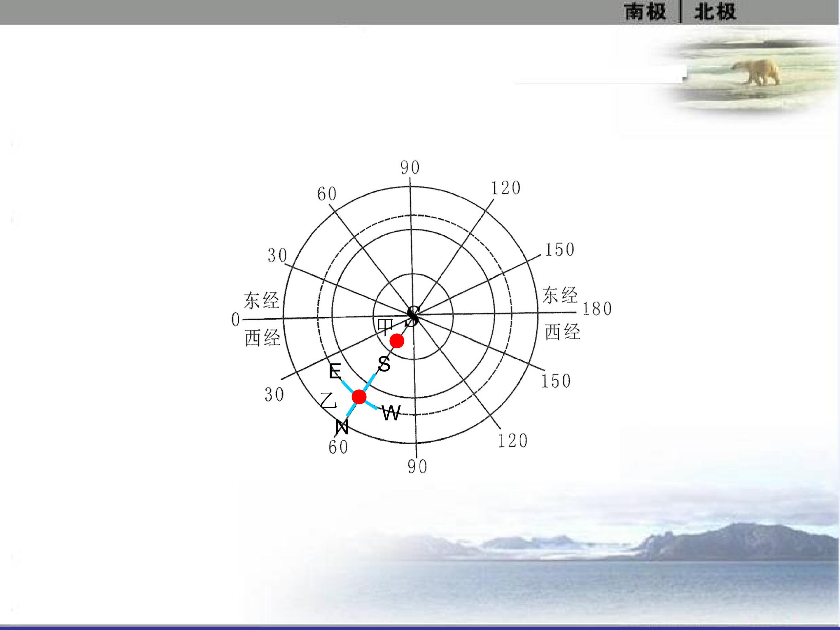The width and height of the screenshot is (840, 630).
Task: Open the 南极 tab in the header
Action: (645, 12)
